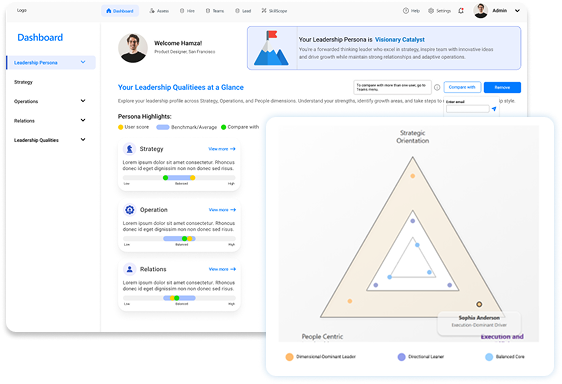Click the Visionary Catalyst persona link
562x384 pixels.
click(x=400, y=39)
